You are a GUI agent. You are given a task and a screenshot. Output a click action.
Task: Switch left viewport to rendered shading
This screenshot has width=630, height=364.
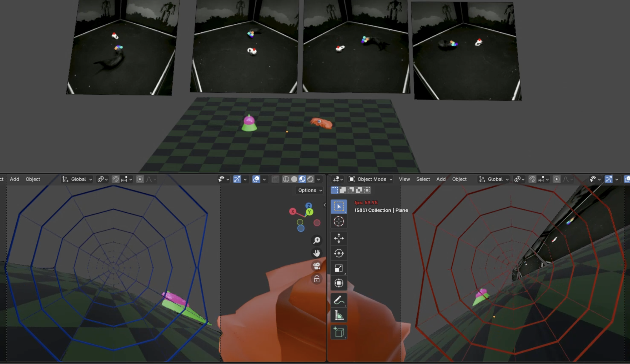click(310, 179)
